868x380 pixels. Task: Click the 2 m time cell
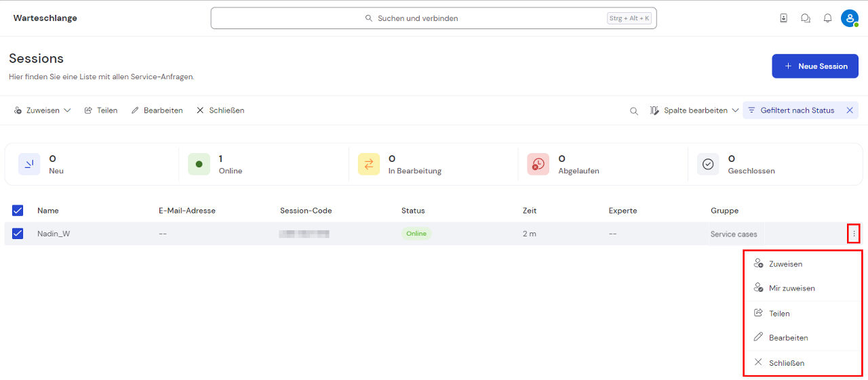point(530,234)
